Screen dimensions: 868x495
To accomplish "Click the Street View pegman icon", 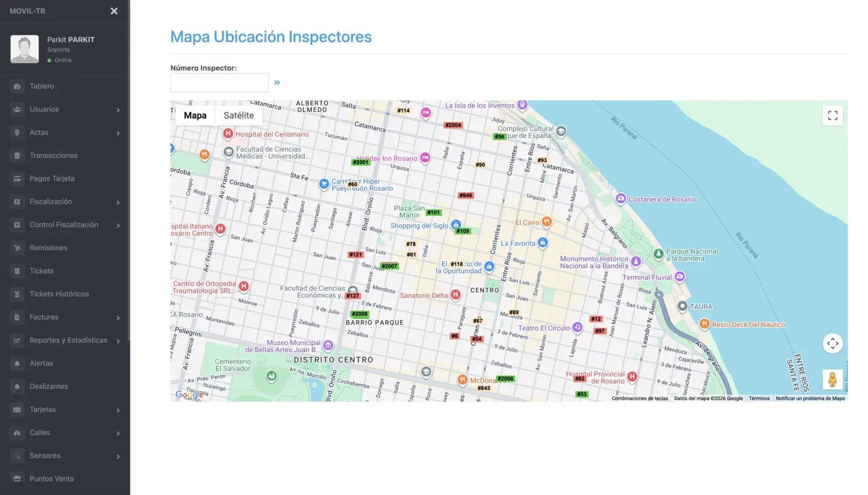I will (832, 380).
